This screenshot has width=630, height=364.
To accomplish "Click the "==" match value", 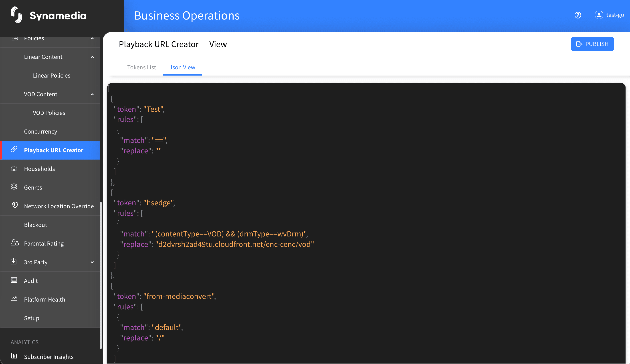I will [159, 140].
